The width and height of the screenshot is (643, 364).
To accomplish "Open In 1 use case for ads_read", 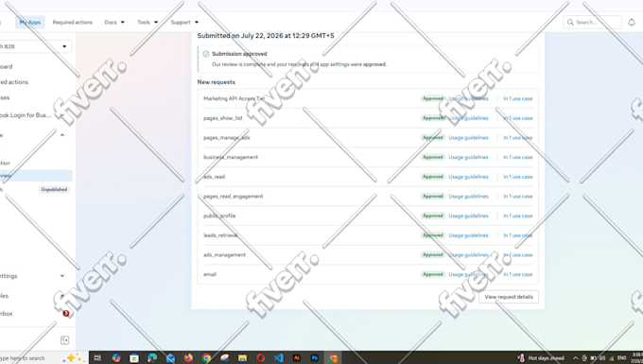I will (518, 177).
